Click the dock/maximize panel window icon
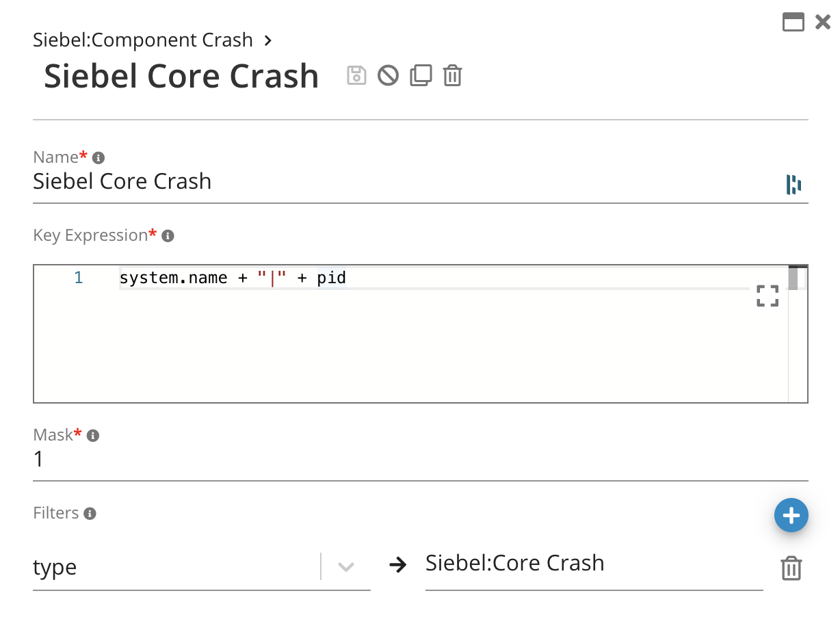This screenshot has height=617, width=840. [793, 22]
